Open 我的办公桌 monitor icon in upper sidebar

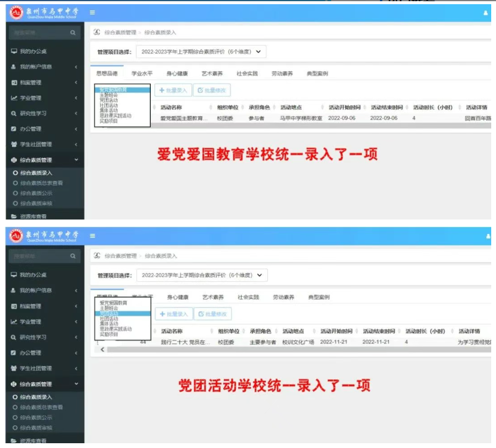tap(14, 51)
